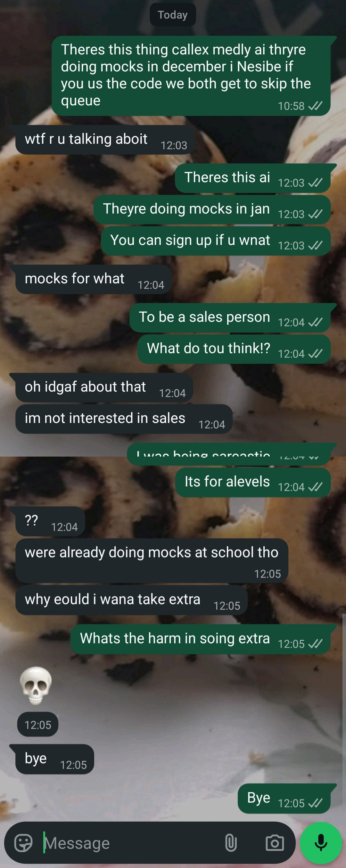This screenshot has width=346, height=868.
Task: Tap the read ticks on 10:58 message
Action: pos(315,106)
